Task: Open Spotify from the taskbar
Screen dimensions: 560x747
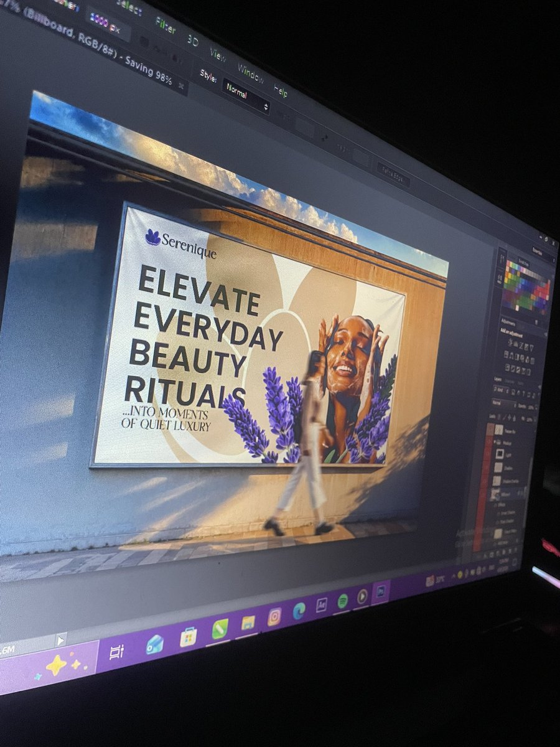Action: pyautogui.click(x=342, y=601)
